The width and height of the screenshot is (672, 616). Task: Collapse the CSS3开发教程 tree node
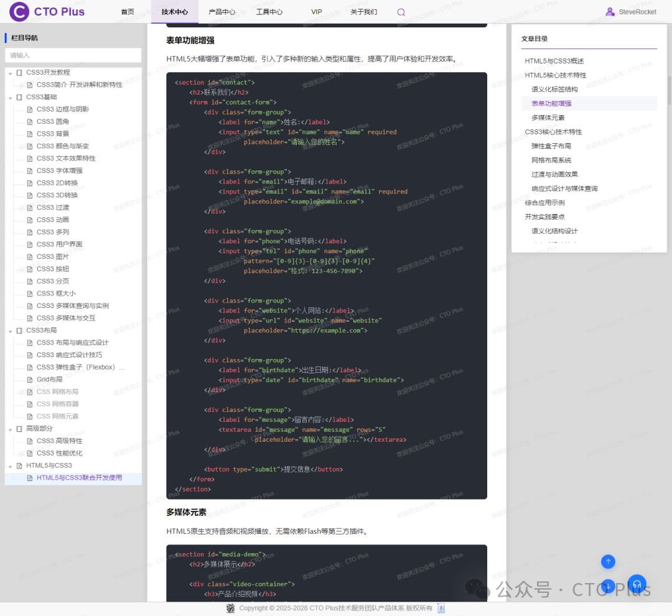click(11, 73)
